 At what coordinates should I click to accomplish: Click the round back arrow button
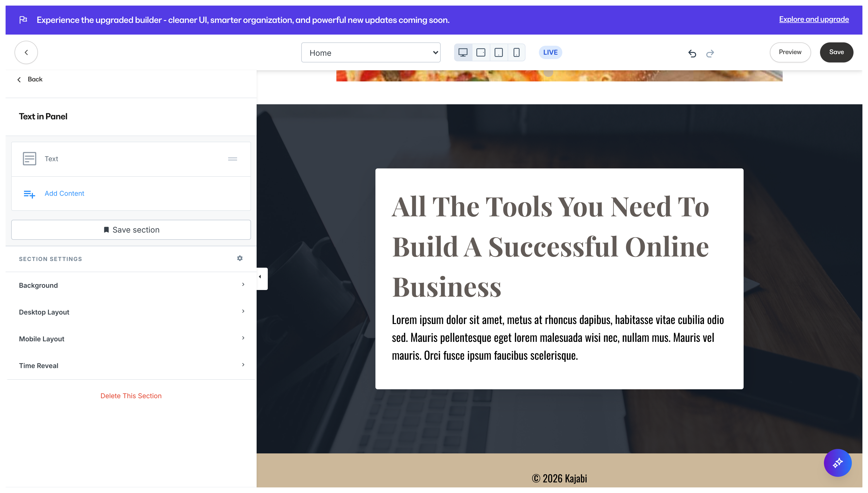point(26,52)
